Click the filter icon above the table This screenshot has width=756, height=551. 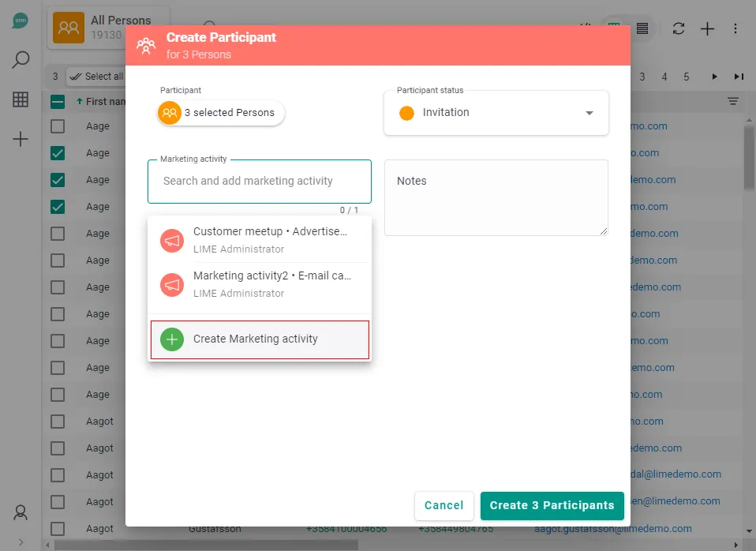pos(733,101)
